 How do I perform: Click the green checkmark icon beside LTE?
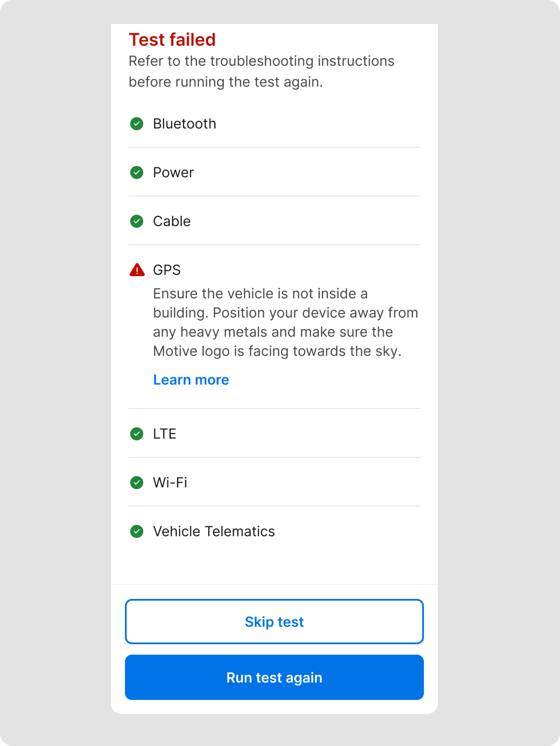[x=137, y=434]
